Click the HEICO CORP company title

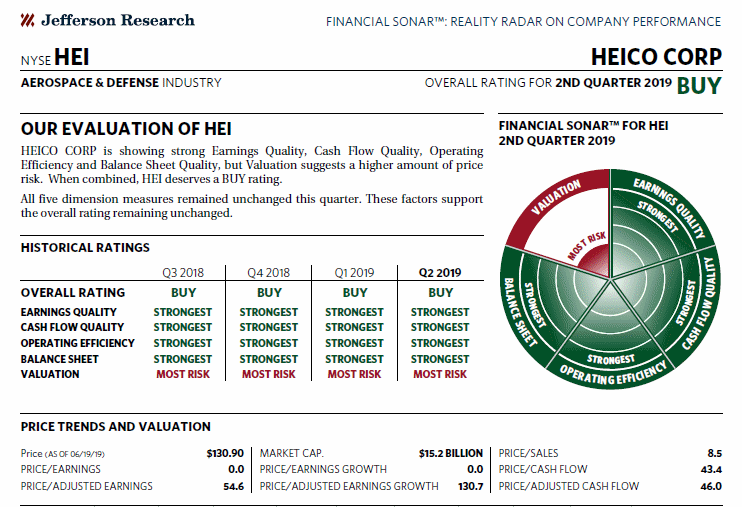656,57
